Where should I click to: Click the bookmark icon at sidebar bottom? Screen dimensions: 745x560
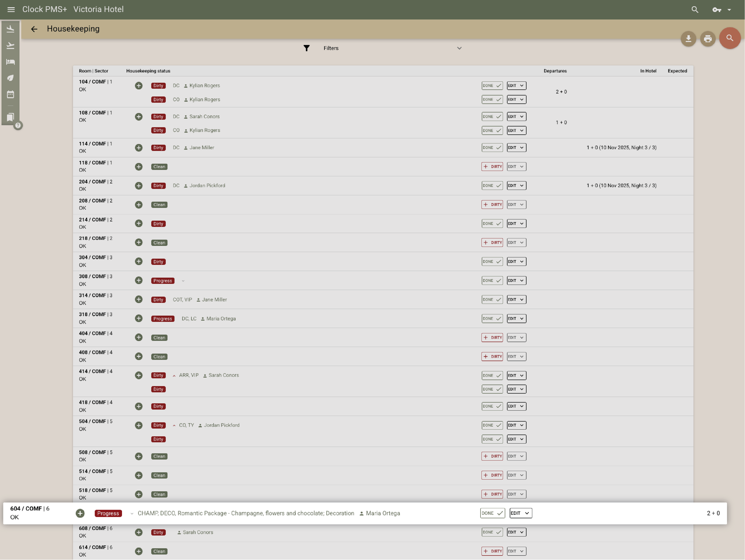tap(10, 117)
